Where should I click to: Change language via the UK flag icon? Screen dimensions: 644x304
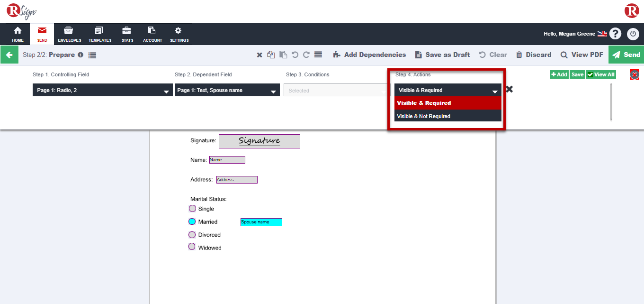pos(602,34)
